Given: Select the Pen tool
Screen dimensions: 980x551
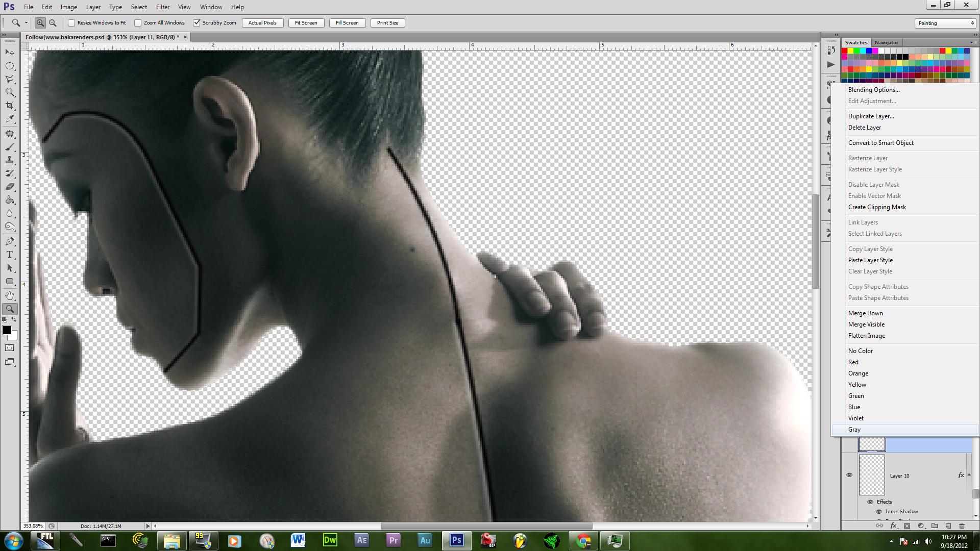Looking at the screenshot, I should tap(10, 241).
